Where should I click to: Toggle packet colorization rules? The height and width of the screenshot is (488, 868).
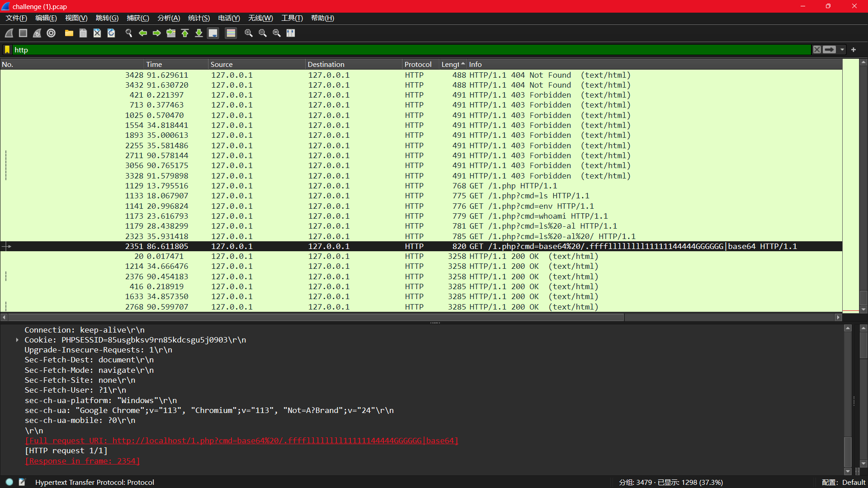[x=231, y=33]
